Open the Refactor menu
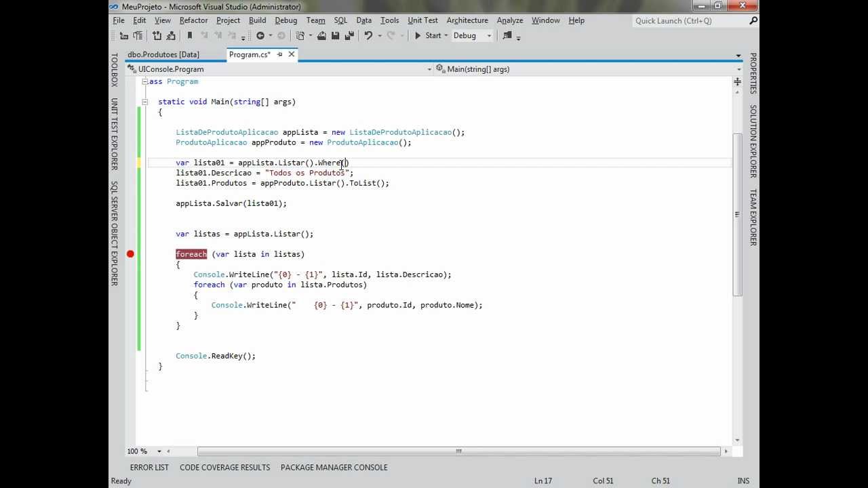Screen dimensions: 868x488 coord(193,20)
